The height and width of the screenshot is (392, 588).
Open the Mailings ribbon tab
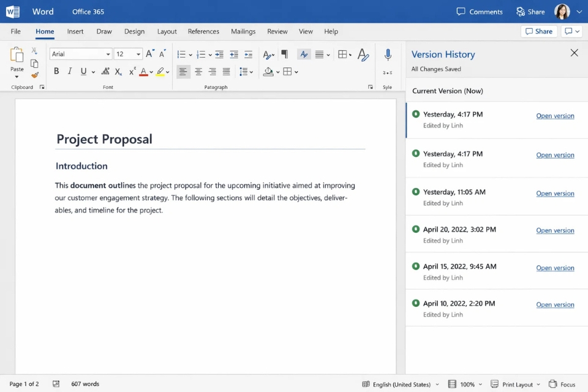[x=243, y=31]
